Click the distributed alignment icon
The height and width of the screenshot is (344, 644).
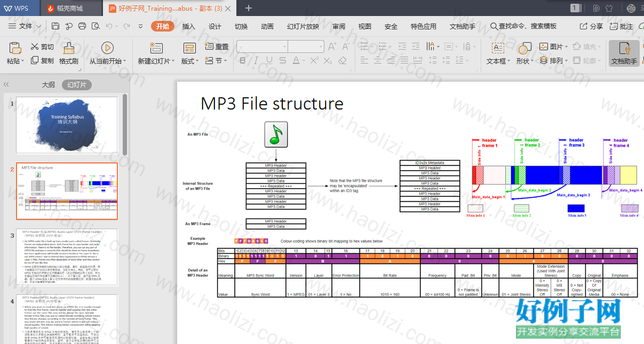pos(419,61)
